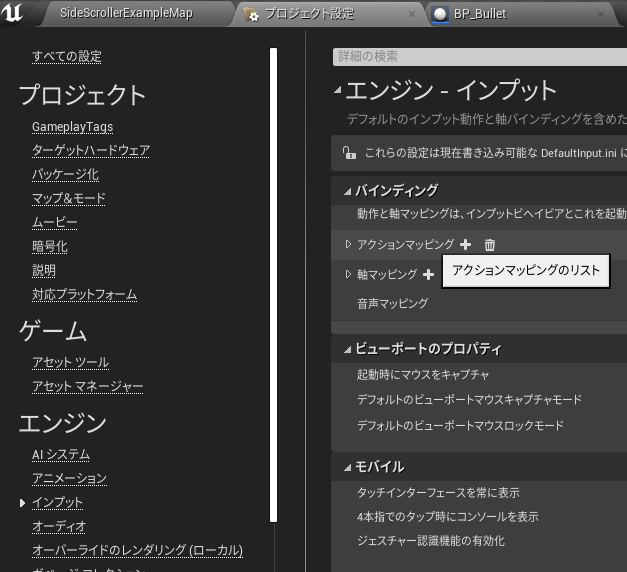Click the アクションマッピング label
This screenshot has height=572, width=627.
tap(405, 244)
